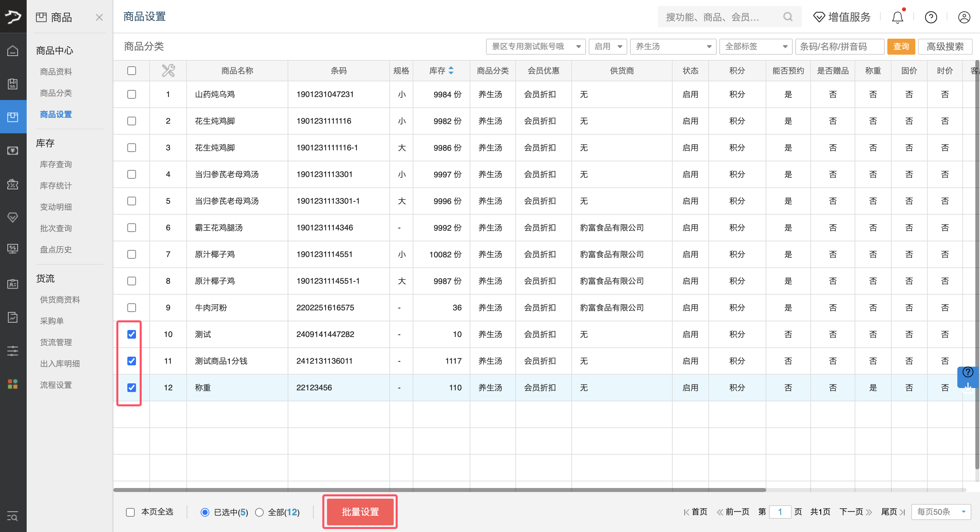Open the 启用 status dropdown
Screen dimensions: 980x532
(608, 46)
